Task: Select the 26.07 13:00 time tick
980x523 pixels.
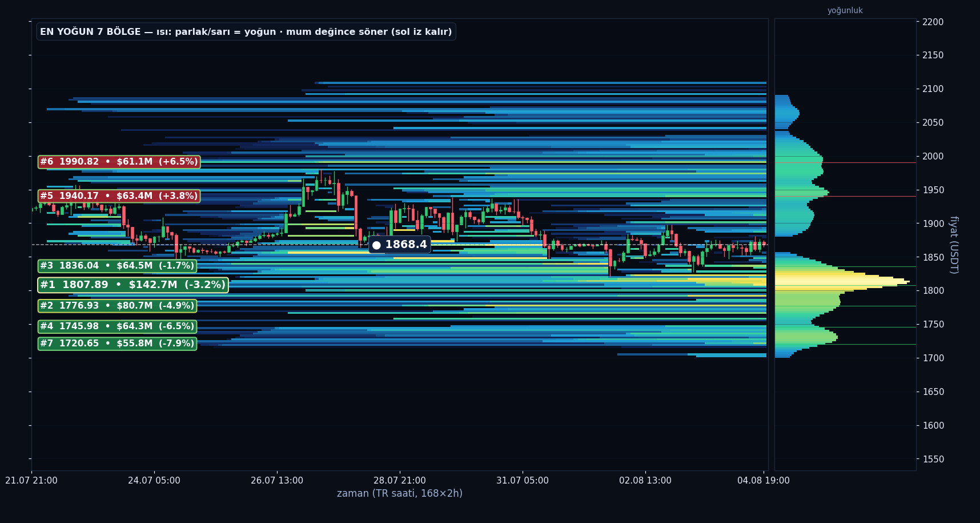Action: (277, 481)
